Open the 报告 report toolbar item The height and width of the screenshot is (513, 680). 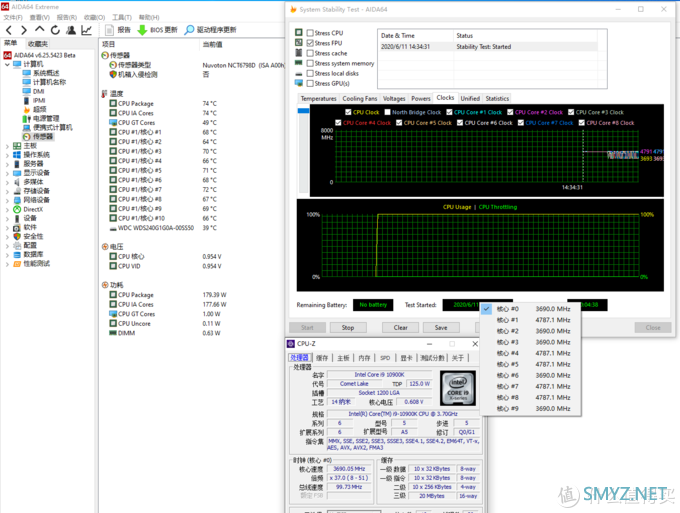(118, 30)
